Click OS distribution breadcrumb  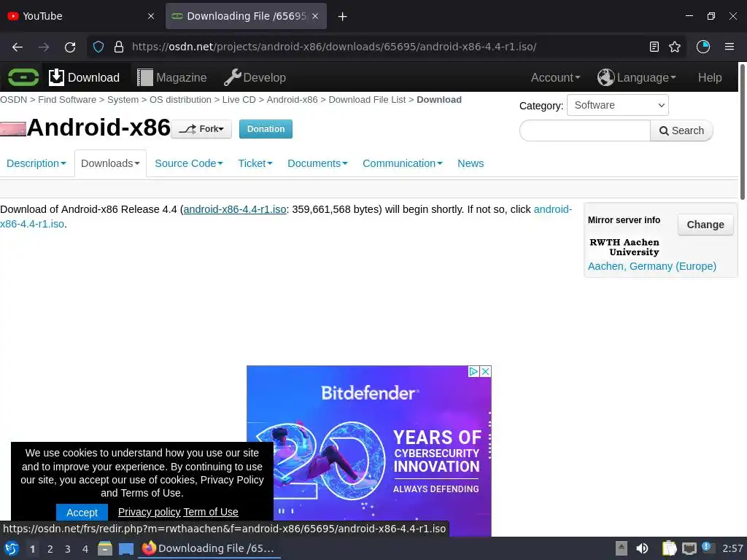pos(180,99)
